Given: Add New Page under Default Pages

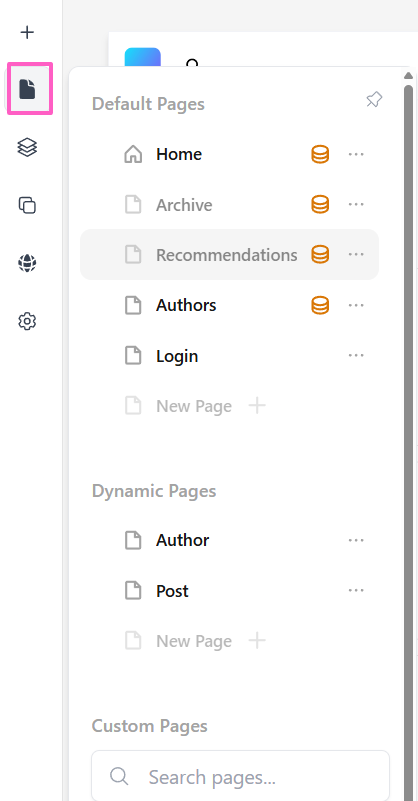Looking at the screenshot, I should pos(257,406).
